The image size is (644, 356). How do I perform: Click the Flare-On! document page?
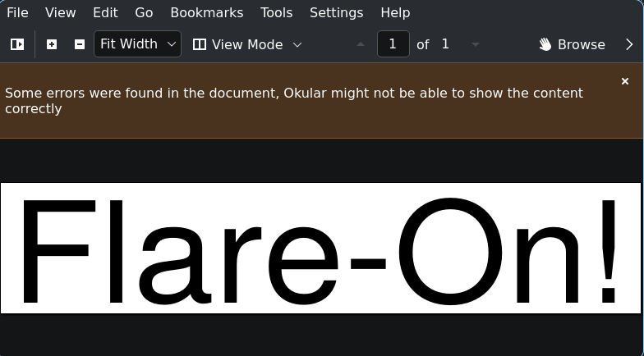(x=320, y=248)
